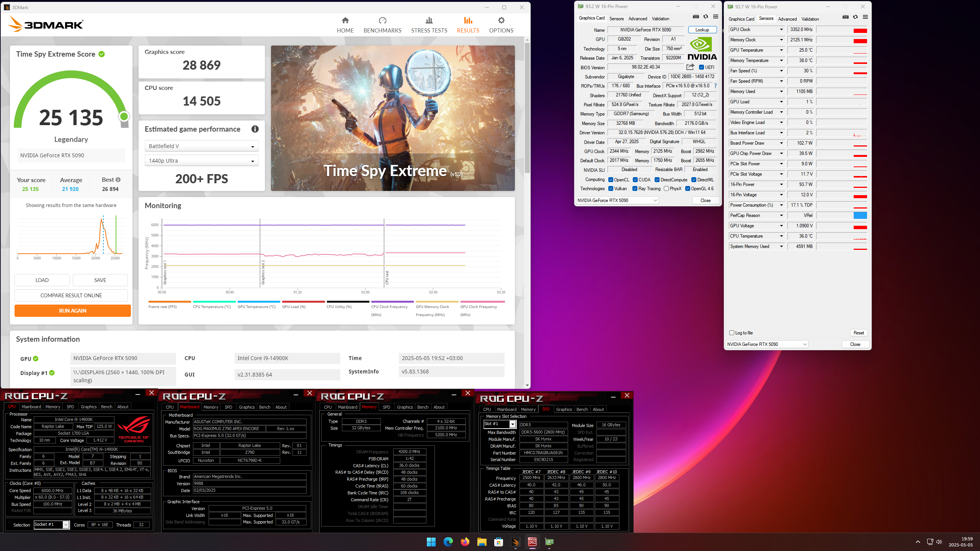Open the Socket #1 selection dropdown

[x=51, y=525]
